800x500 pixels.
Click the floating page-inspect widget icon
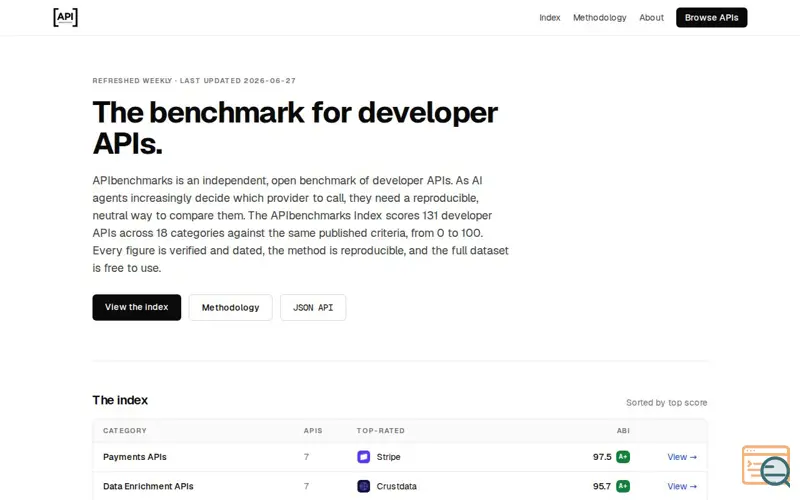click(x=766, y=465)
